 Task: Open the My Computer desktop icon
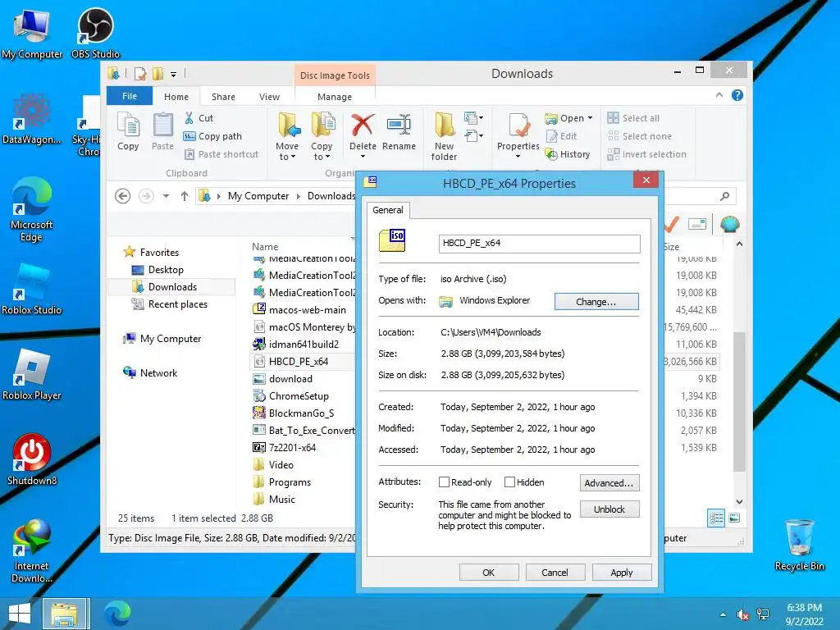click(32, 33)
